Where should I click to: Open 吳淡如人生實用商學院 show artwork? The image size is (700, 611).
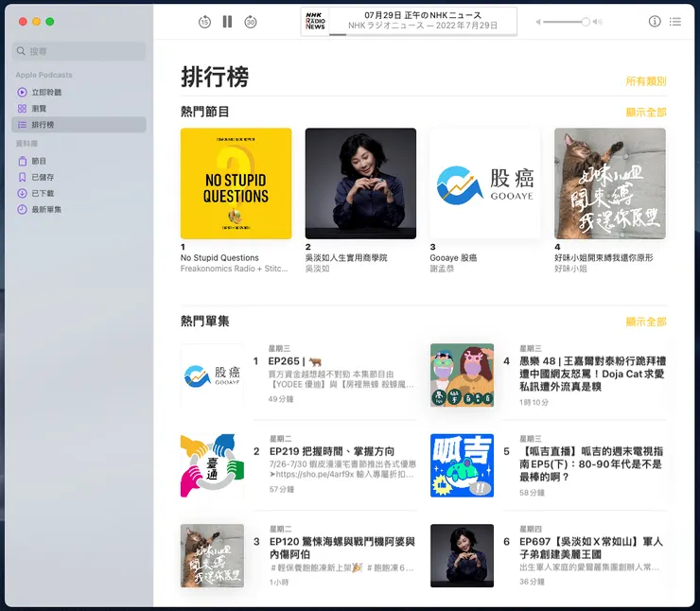click(360, 183)
